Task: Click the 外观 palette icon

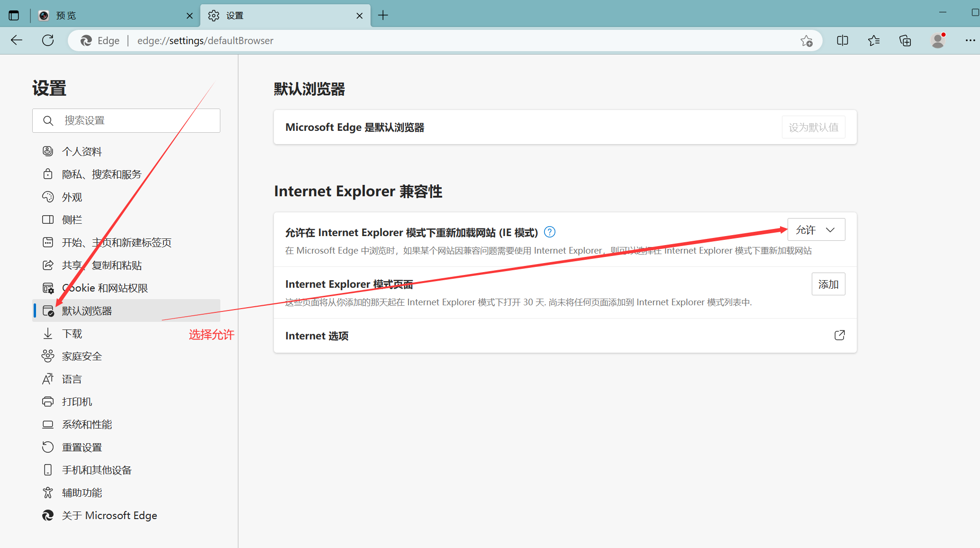Action: [x=48, y=197]
